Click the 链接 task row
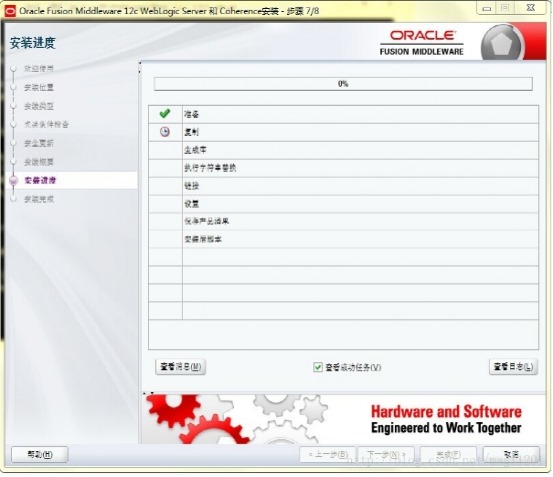553x477 pixels. (x=344, y=186)
